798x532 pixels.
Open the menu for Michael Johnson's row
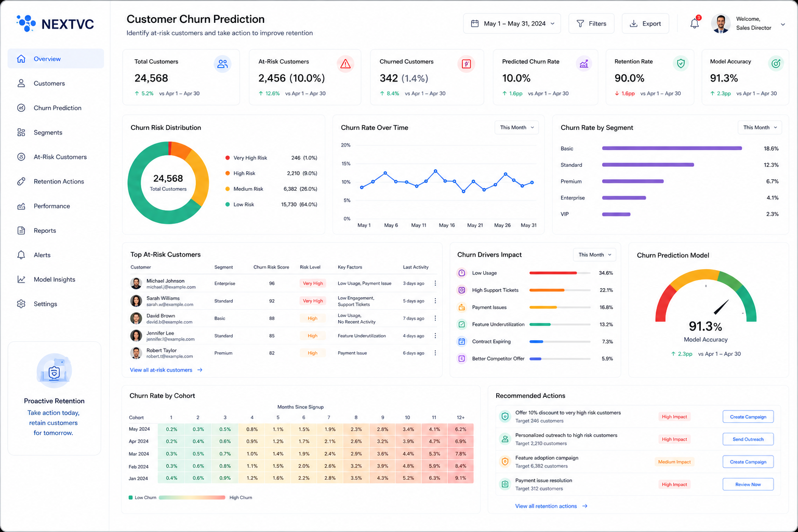pyautogui.click(x=435, y=283)
